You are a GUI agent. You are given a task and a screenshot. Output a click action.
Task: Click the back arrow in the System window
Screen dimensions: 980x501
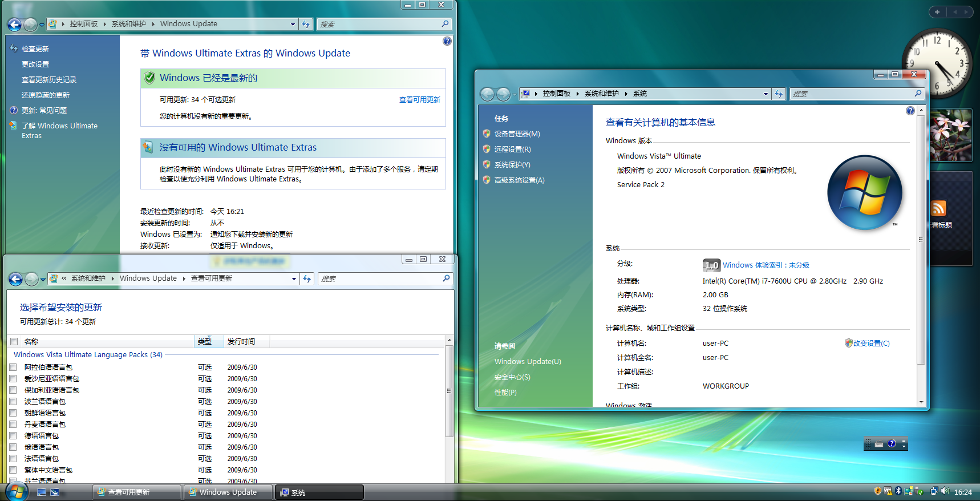tap(488, 94)
